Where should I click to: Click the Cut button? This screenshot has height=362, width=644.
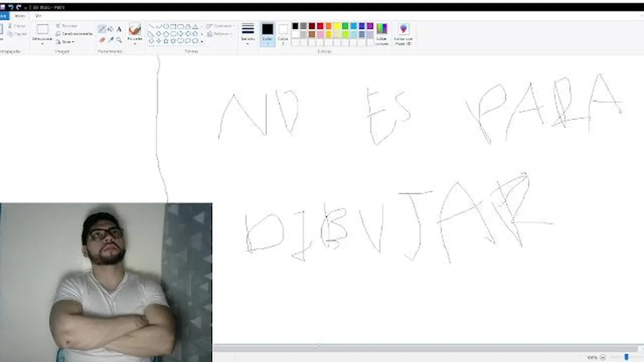click(x=17, y=26)
